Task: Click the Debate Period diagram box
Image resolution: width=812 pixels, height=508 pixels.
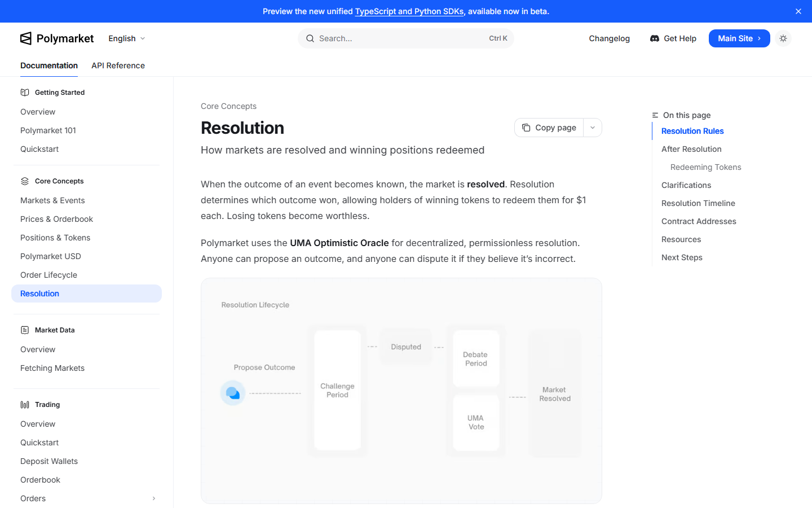Action: point(476,359)
